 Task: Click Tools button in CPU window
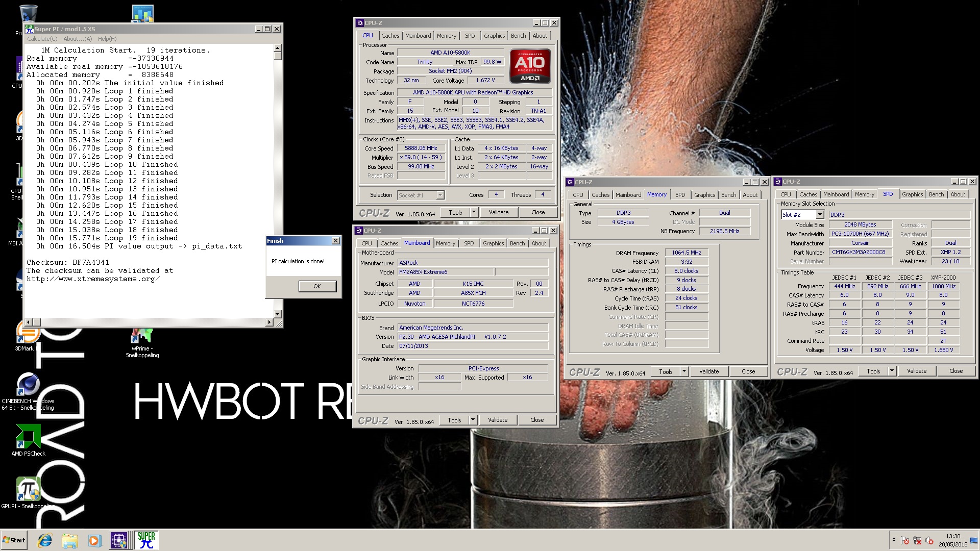tap(455, 212)
